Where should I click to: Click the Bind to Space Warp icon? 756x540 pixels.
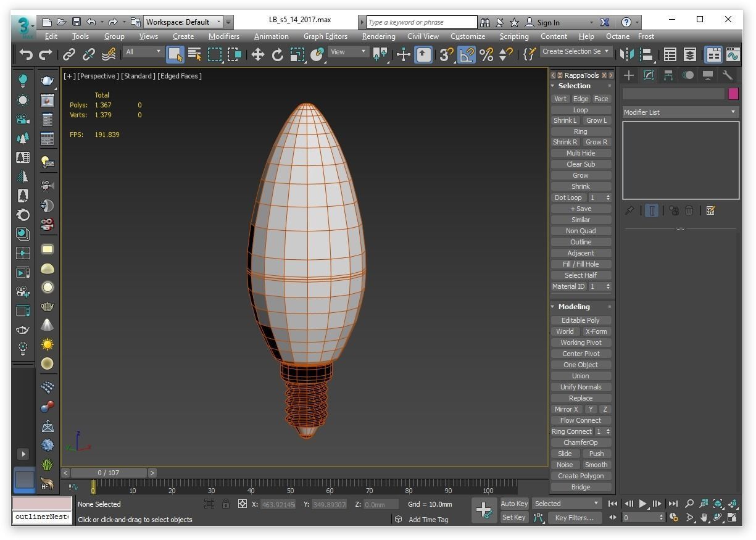[x=109, y=54]
